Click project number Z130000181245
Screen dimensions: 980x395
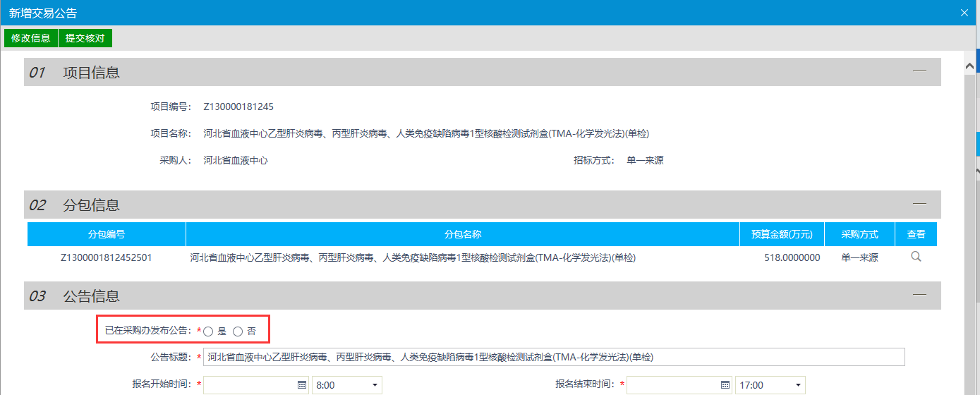coord(238,107)
